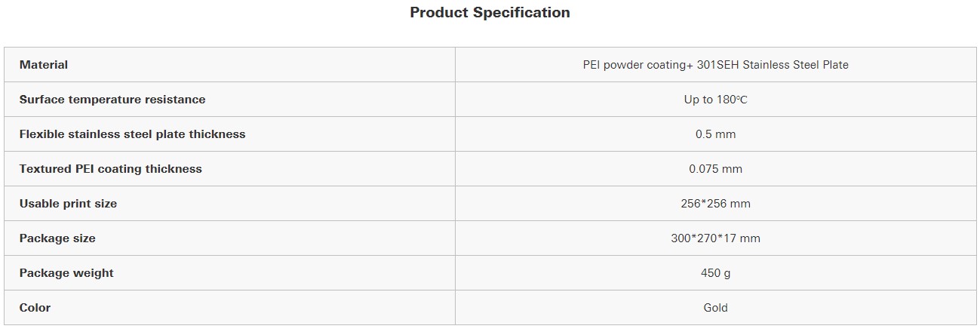The height and width of the screenshot is (335, 980).
Task: Select the Surface temperature resistance label
Action: (112, 100)
